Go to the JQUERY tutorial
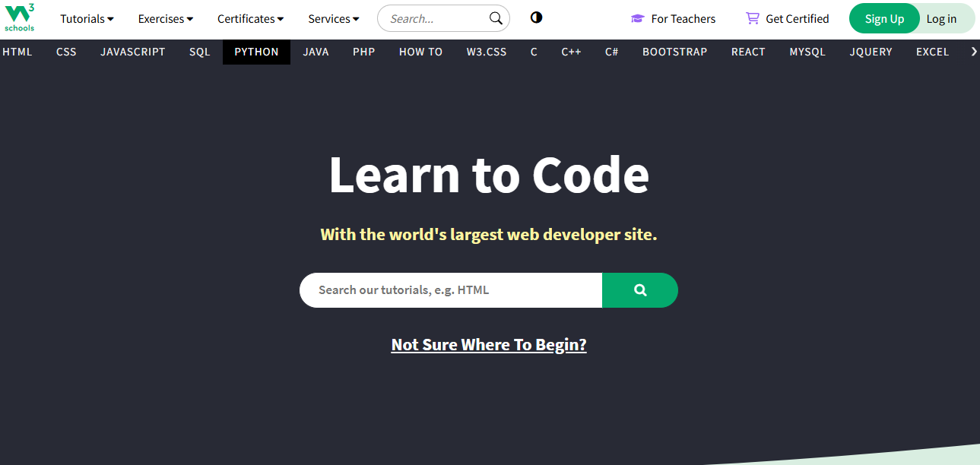The width and height of the screenshot is (980, 465). (871, 52)
